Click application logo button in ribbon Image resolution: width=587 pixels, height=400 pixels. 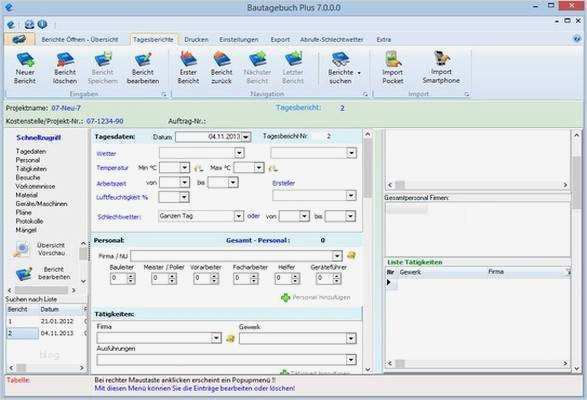19,39
